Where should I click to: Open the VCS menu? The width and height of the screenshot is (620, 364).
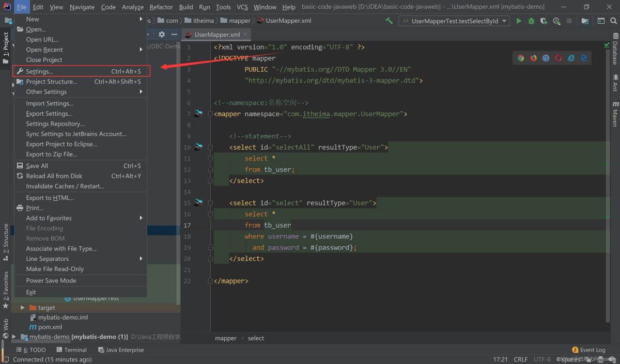click(242, 7)
